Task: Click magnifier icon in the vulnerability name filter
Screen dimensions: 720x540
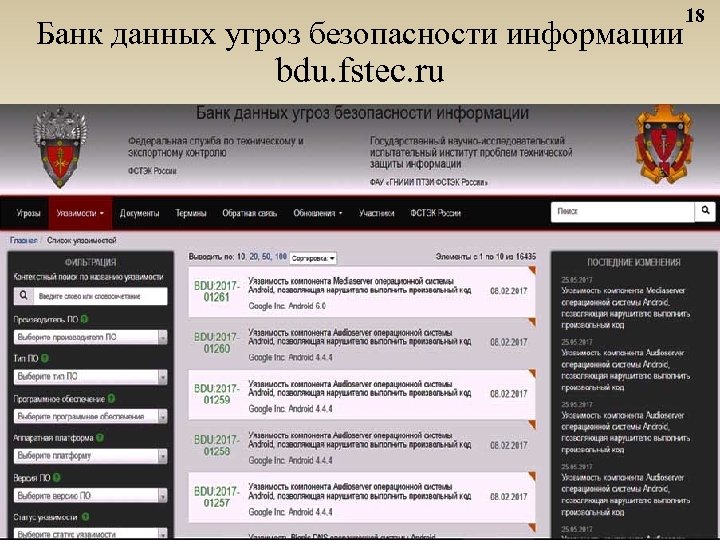Action: (x=24, y=296)
